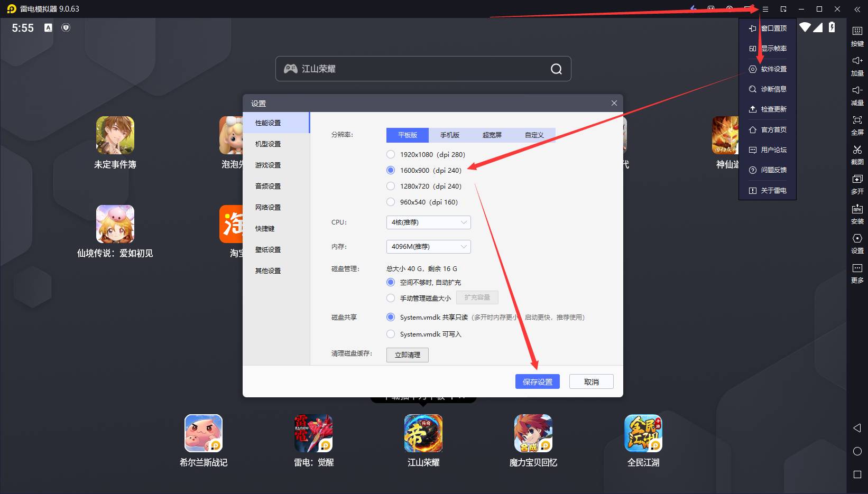Choose the 1280x720 (dpi 240) resolution

[391, 187]
